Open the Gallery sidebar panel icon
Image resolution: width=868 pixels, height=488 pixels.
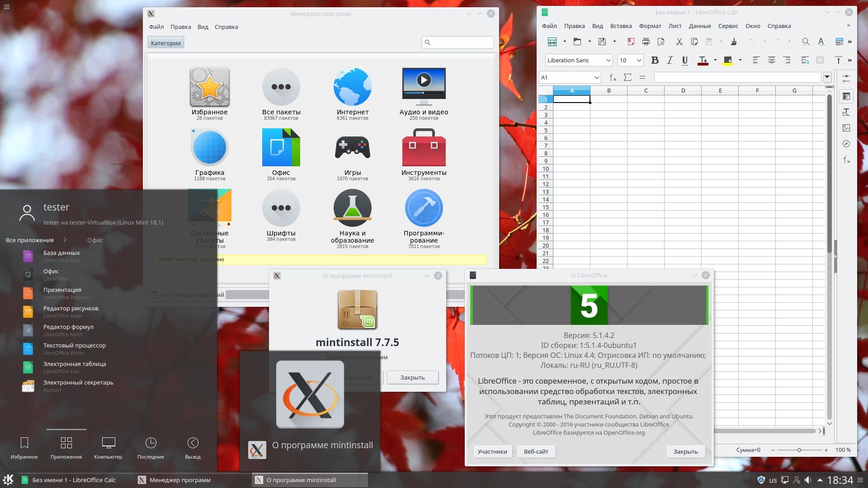tap(846, 128)
